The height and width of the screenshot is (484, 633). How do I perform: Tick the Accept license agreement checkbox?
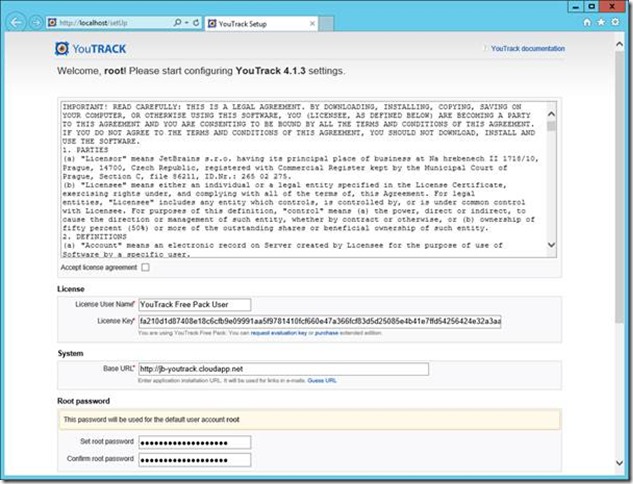[x=145, y=267]
